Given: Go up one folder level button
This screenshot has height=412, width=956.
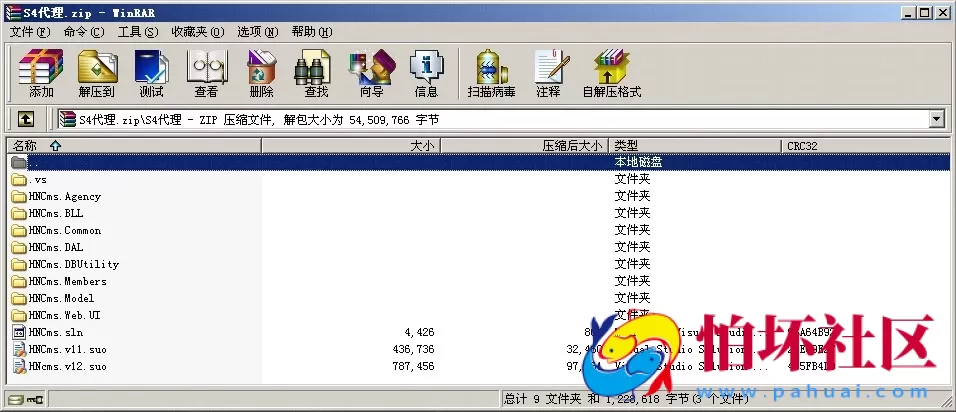Looking at the screenshot, I should pyautogui.click(x=25, y=119).
